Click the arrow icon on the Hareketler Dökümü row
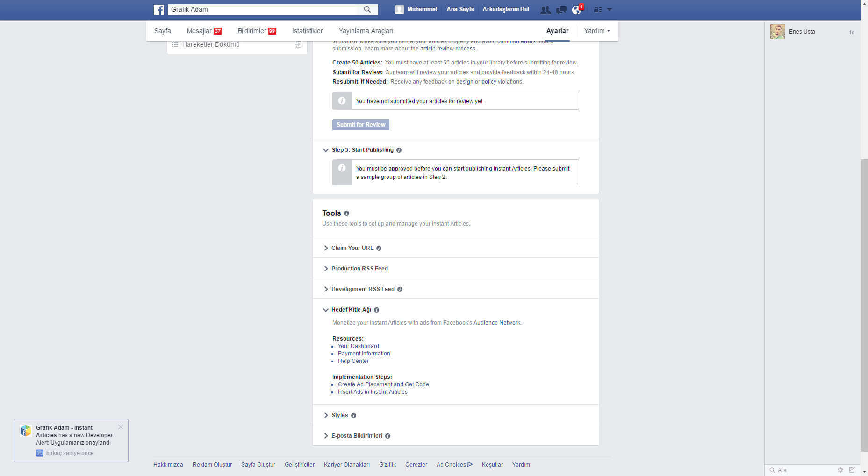The image size is (868, 476). (x=298, y=45)
